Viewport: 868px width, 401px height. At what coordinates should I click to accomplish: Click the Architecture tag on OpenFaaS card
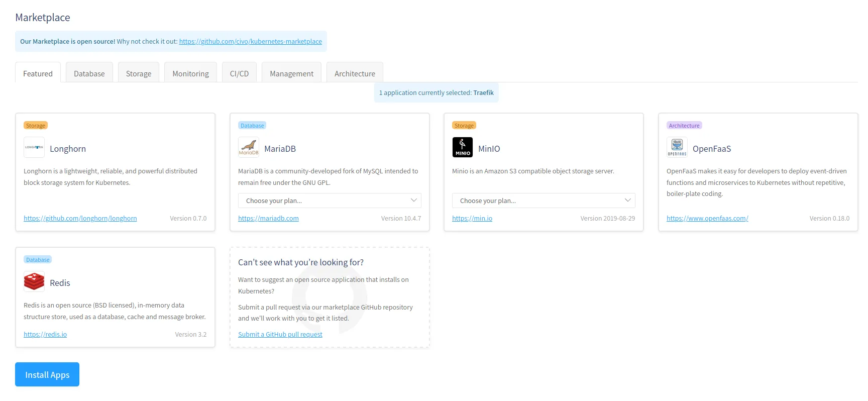(684, 125)
